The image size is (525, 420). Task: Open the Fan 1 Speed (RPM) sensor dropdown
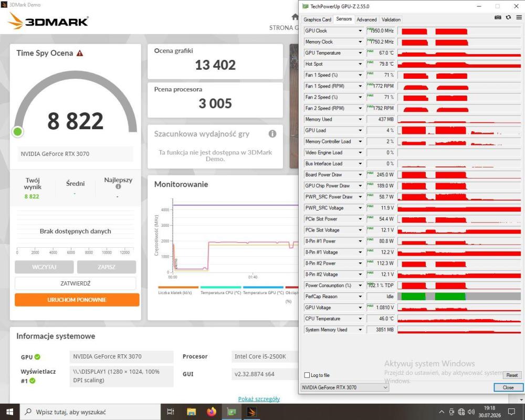pos(360,86)
